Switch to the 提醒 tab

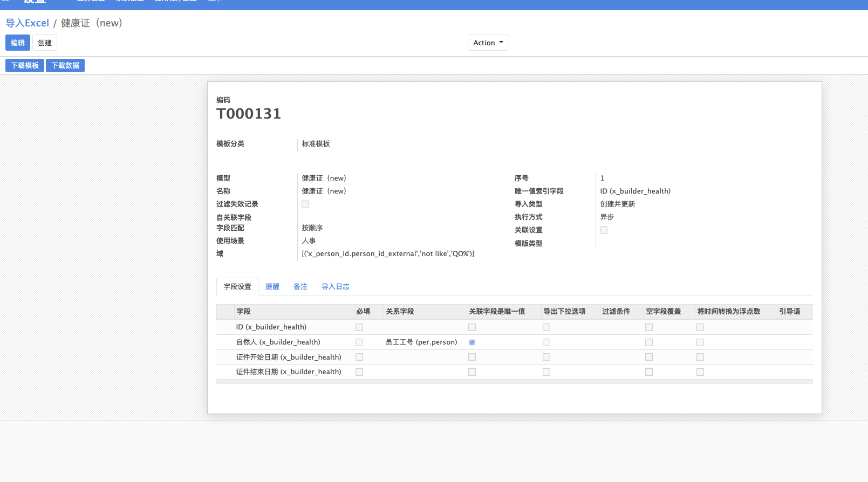272,286
